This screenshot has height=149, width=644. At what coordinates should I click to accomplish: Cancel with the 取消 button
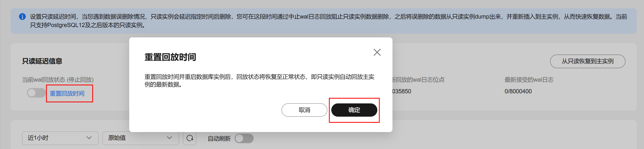click(304, 110)
